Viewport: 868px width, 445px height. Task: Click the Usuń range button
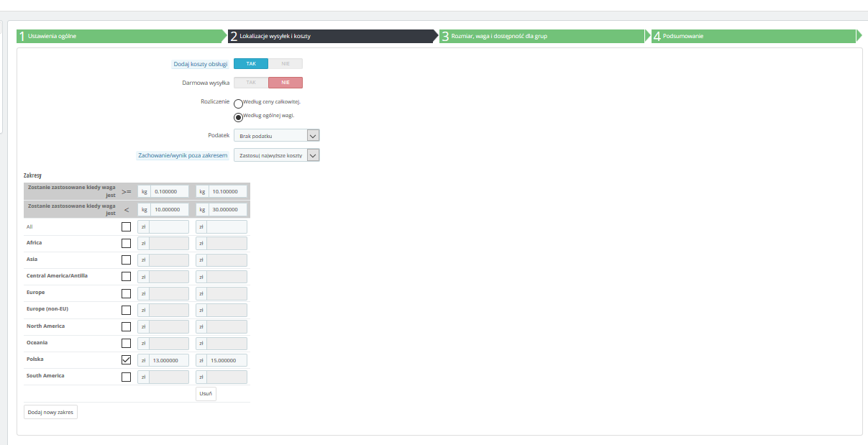[x=206, y=394]
